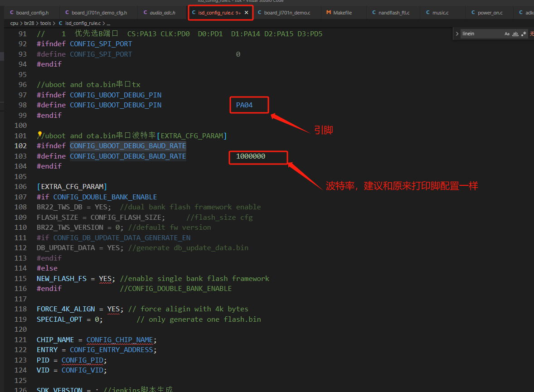
Task: Click the CONFIG_PID macro on line 123
Action: pyautogui.click(x=83, y=360)
